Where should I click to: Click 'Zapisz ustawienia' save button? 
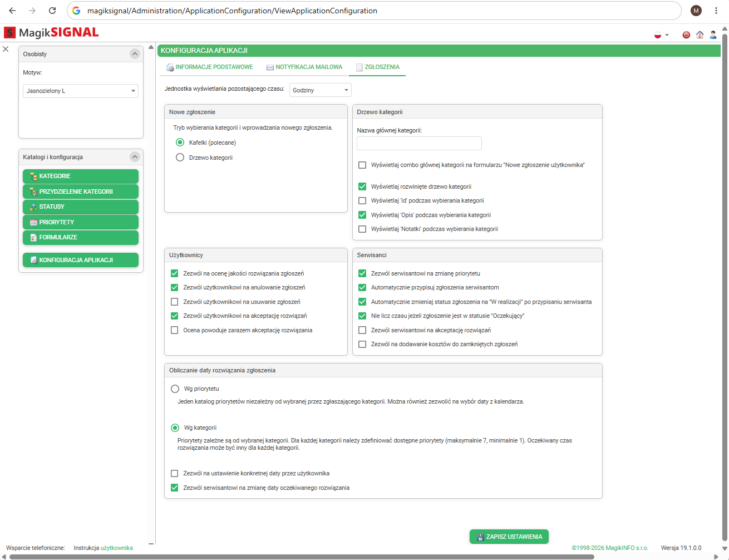pyautogui.click(x=509, y=537)
